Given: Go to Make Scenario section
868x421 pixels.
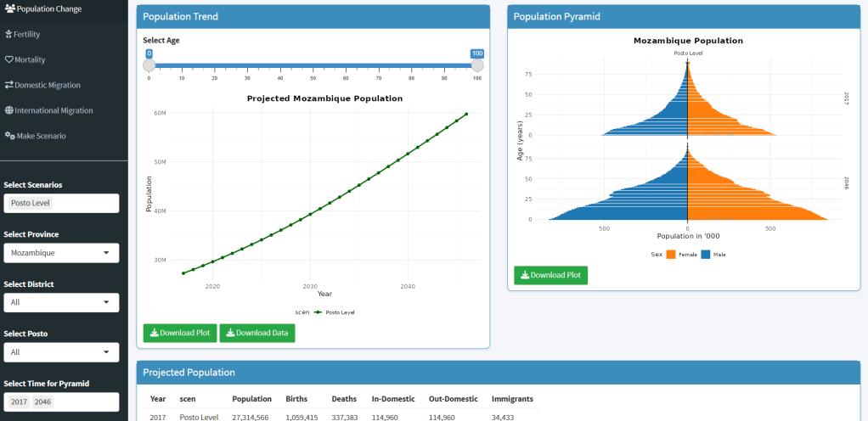Looking at the screenshot, I should pos(41,136).
